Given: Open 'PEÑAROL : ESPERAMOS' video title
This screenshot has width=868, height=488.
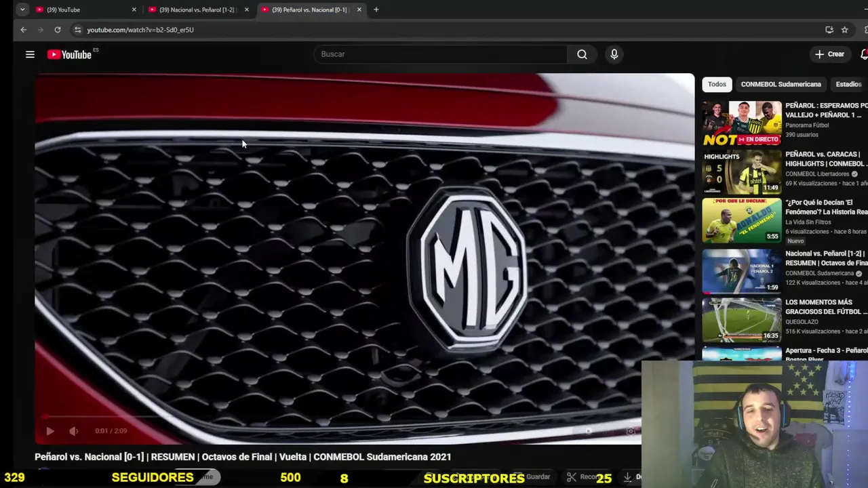Looking at the screenshot, I should (x=826, y=110).
